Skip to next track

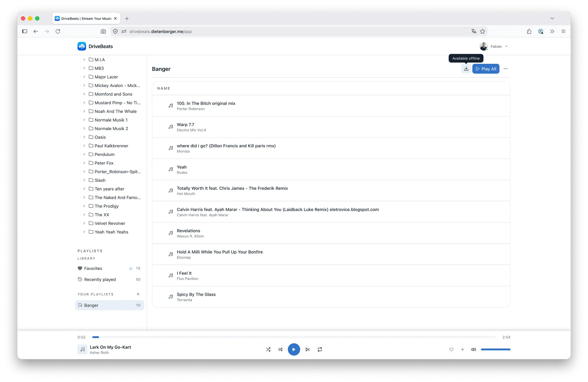point(307,349)
